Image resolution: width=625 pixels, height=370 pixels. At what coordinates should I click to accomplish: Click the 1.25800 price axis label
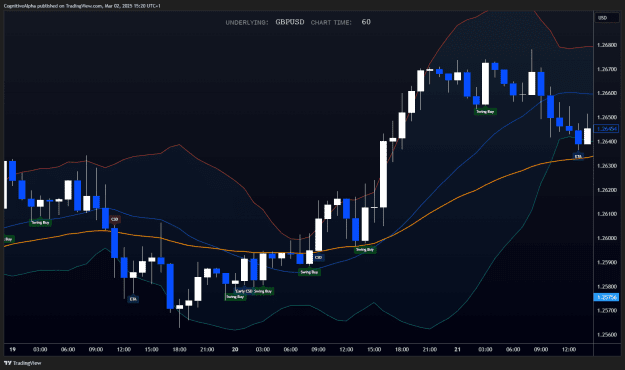pyautogui.click(x=607, y=287)
